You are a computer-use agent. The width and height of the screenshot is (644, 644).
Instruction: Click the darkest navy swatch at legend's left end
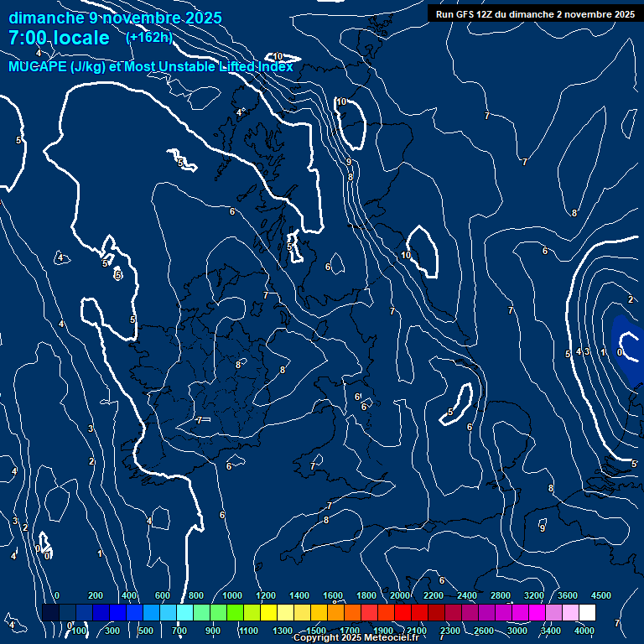50,613
